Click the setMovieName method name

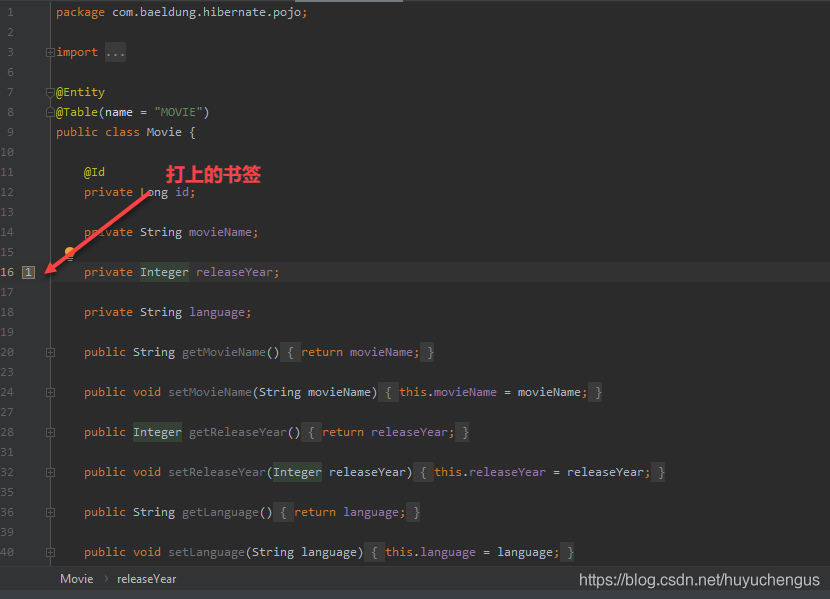tap(210, 392)
